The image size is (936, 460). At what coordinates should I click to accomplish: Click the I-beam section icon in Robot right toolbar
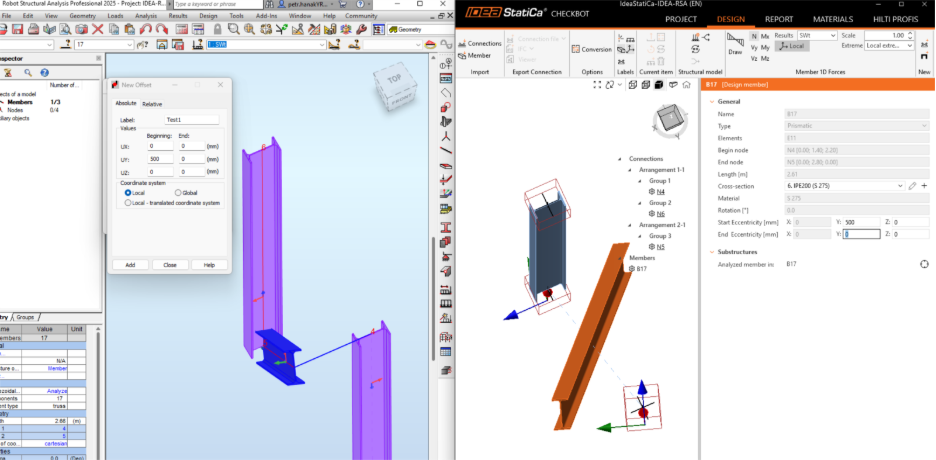(x=445, y=227)
